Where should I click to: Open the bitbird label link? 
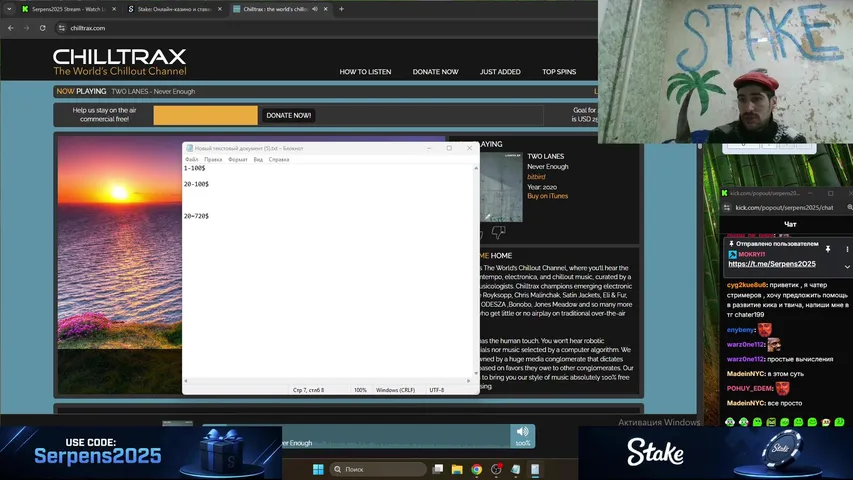(x=536, y=177)
